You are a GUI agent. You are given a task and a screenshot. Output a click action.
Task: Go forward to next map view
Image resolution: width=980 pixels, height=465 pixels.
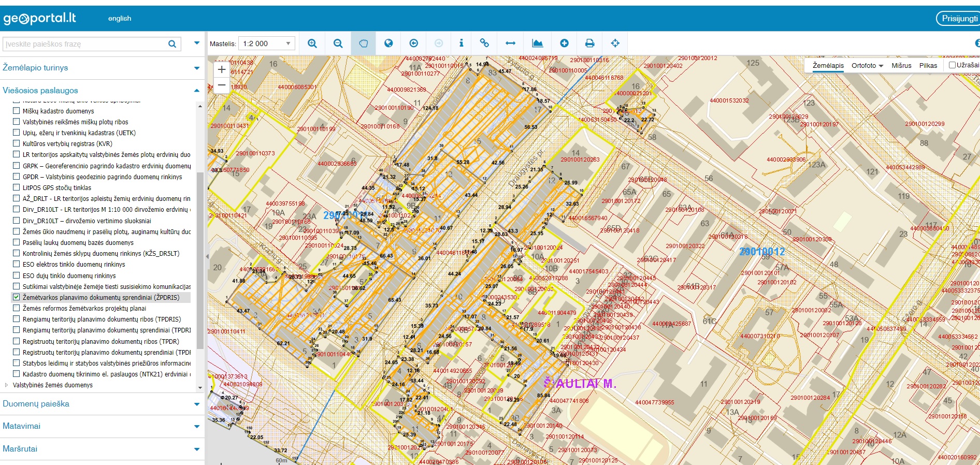coord(439,43)
